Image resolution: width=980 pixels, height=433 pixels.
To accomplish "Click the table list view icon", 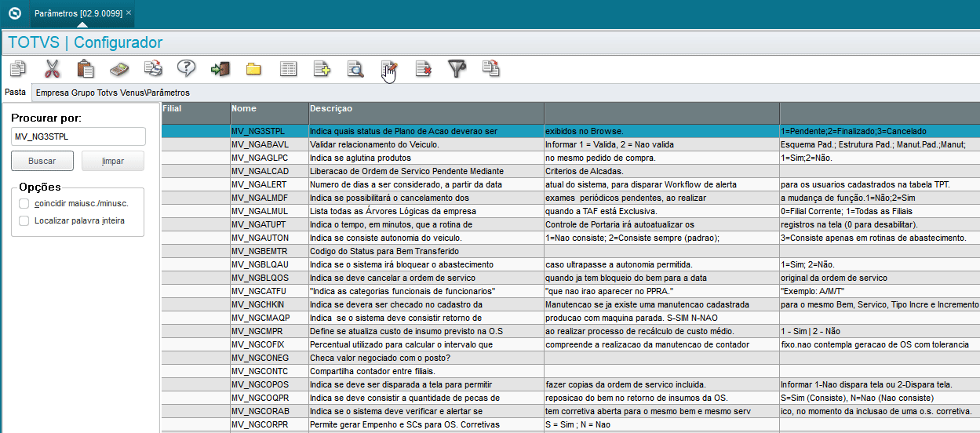I will (288, 68).
